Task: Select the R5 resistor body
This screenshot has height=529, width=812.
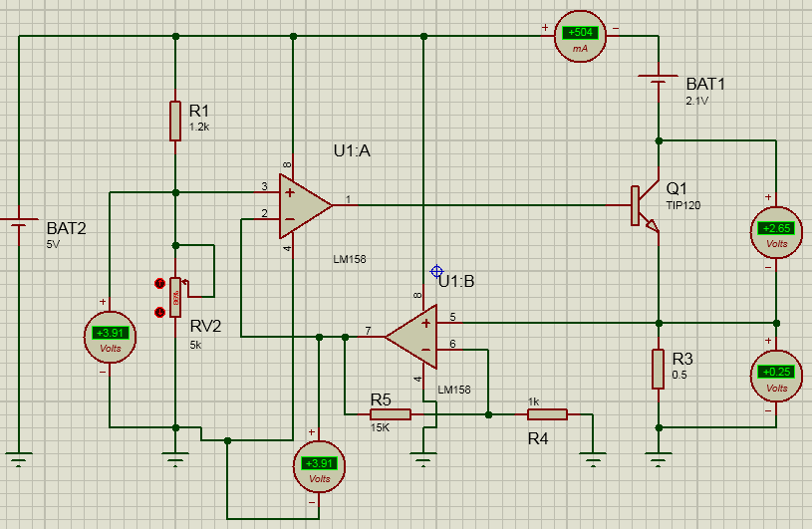Action: click(x=391, y=414)
